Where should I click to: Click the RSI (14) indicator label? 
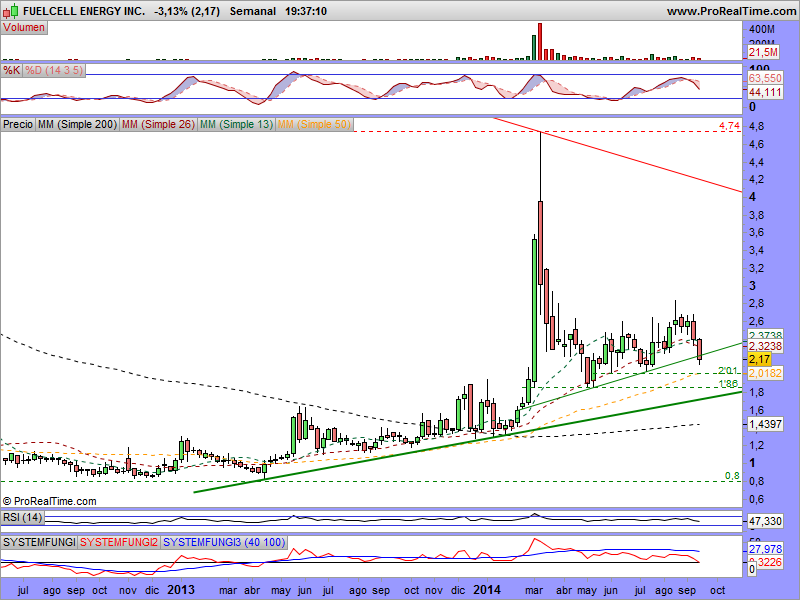pos(22,517)
